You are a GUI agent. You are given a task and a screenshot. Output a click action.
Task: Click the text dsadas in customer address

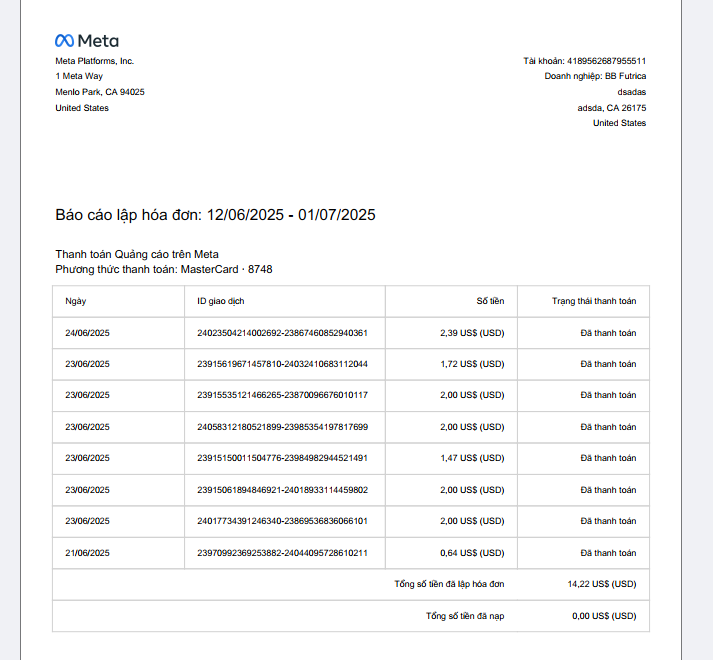[632, 92]
